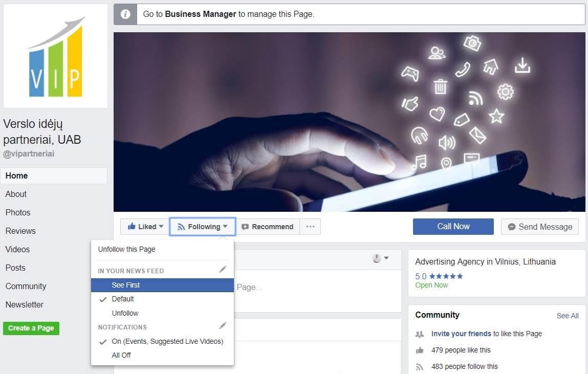Click the info icon beside Business Manager notice
Screen dimensions: 588x374
tap(125, 14)
